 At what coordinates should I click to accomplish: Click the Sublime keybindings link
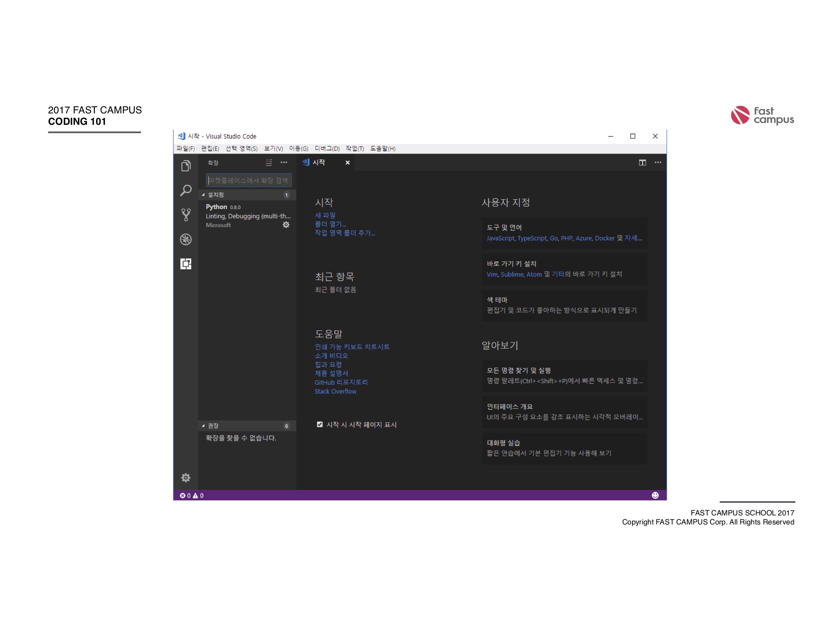(x=512, y=274)
